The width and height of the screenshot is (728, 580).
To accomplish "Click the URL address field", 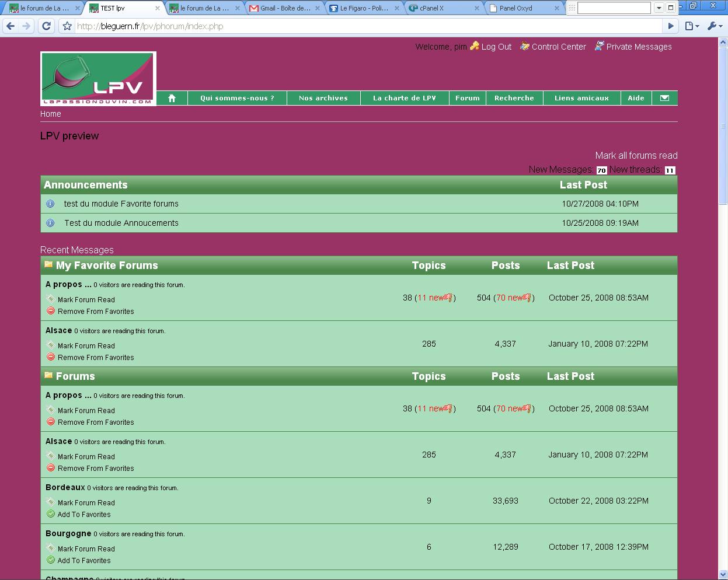I will click(x=368, y=26).
